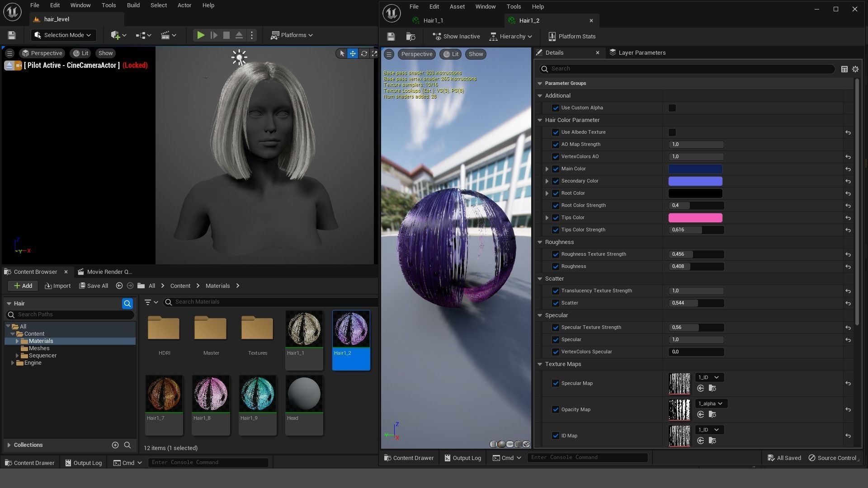Reset Main Color to default arrow
The image size is (868, 488).
[848, 169]
